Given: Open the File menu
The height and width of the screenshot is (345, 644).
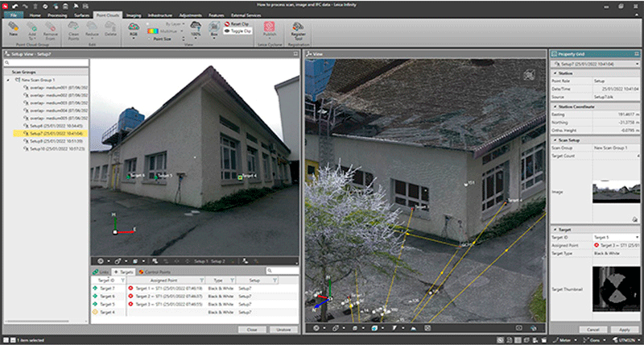Looking at the screenshot, I should click(x=14, y=15).
